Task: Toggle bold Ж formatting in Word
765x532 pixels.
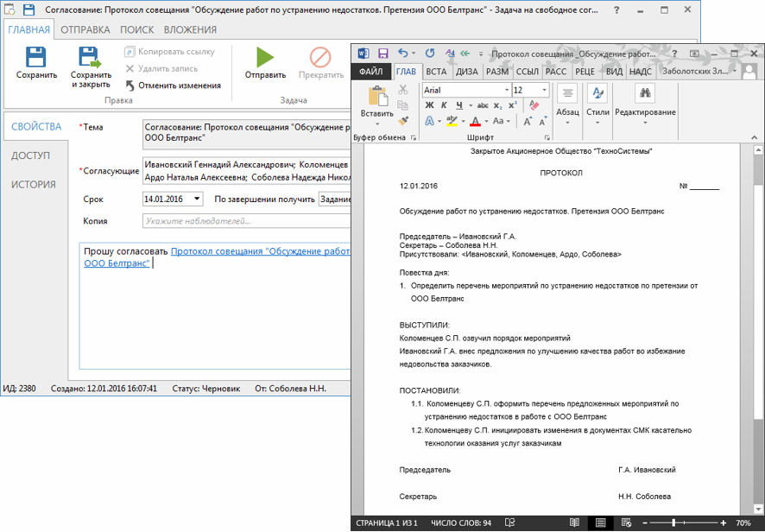Action: tap(430, 105)
